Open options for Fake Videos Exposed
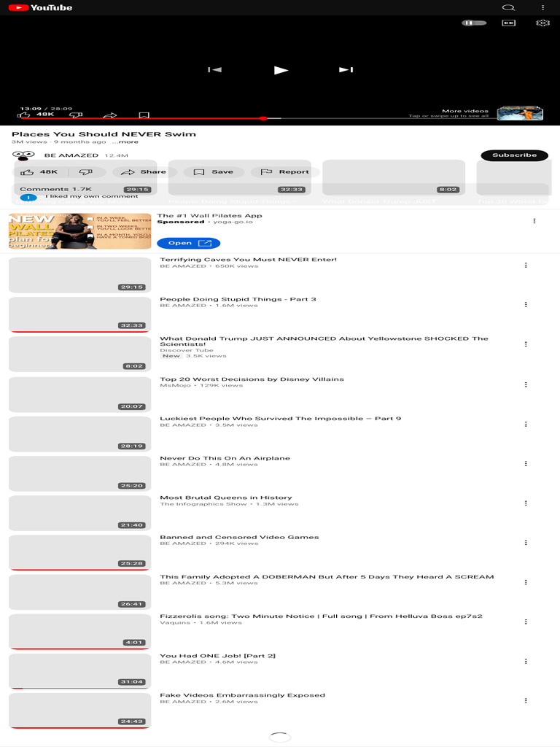Viewport: 560px width, 747px height. [526, 701]
